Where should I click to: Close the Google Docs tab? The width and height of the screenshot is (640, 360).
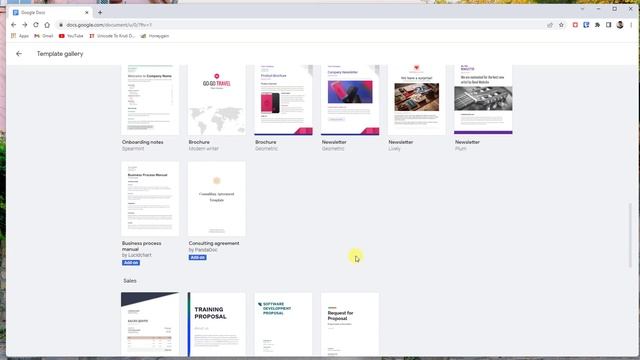87,13
